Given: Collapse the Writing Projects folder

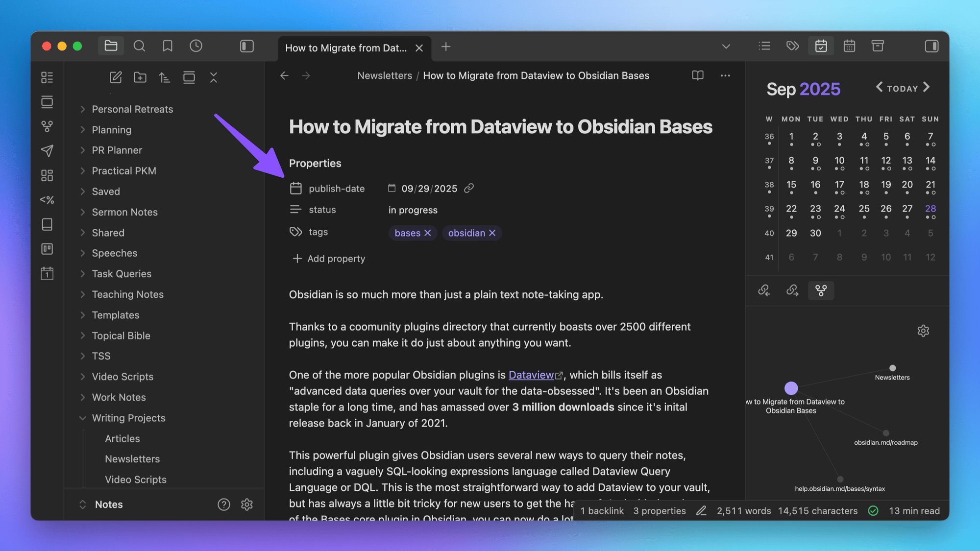Looking at the screenshot, I should [x=83, y=418].
